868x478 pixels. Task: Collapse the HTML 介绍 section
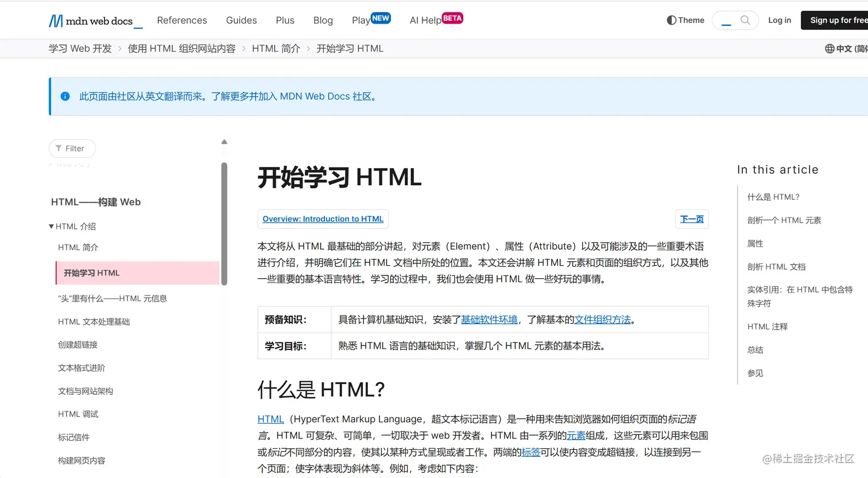click(72, 226)
